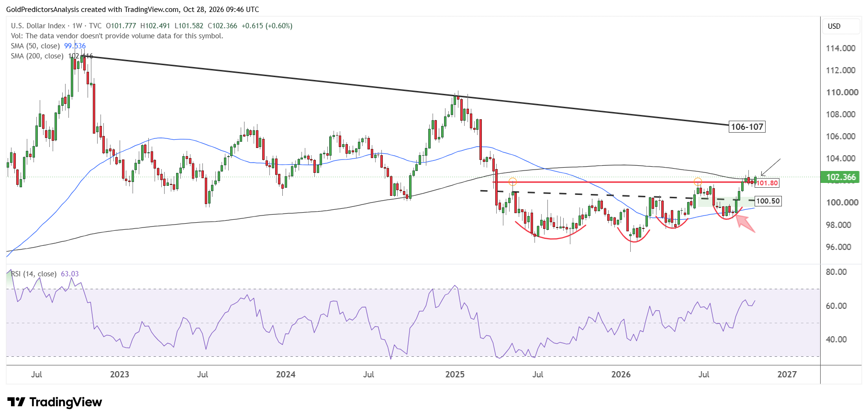Click the RSI 80.00 axis label
The height and width of the screenshot is (420, 868).
pyautogui.click(x=836, y=272)
